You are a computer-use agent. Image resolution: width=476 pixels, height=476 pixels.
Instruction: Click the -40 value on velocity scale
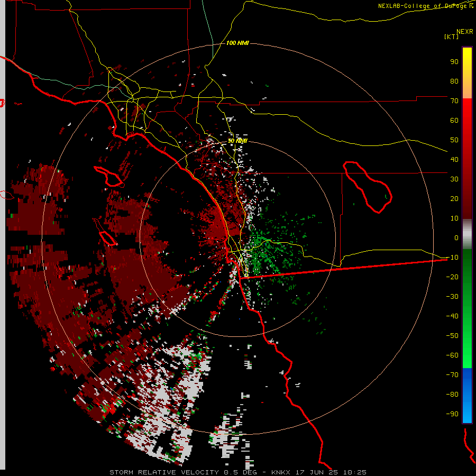coord(452,316)
